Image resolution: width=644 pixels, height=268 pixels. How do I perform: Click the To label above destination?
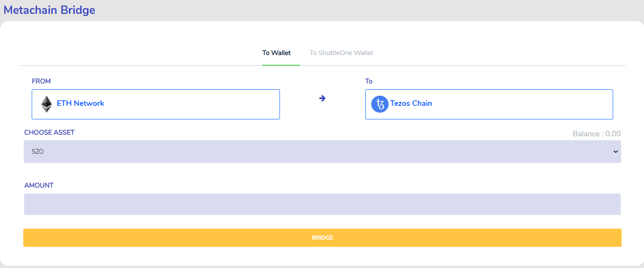tap(369, 81)
